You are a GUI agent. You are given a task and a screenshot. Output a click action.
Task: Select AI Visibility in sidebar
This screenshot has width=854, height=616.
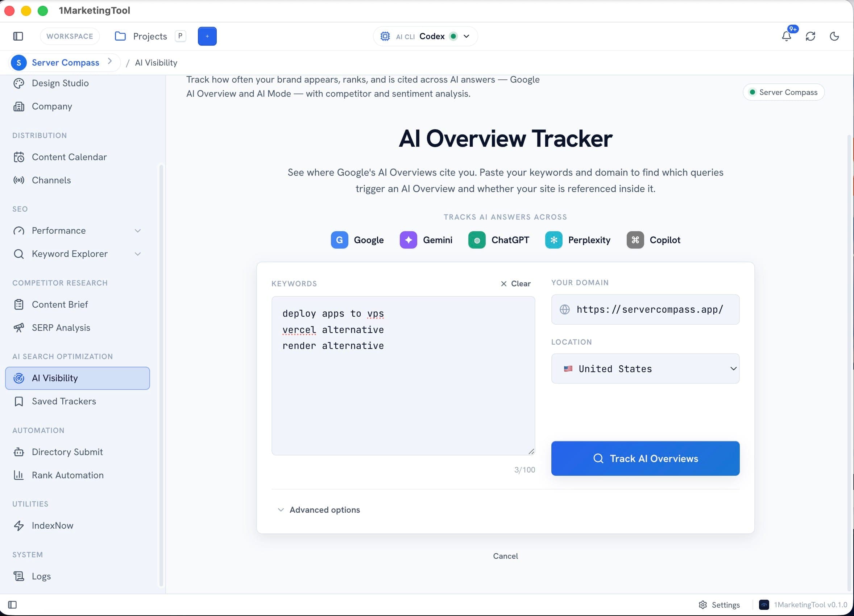(x=78, y=378)
